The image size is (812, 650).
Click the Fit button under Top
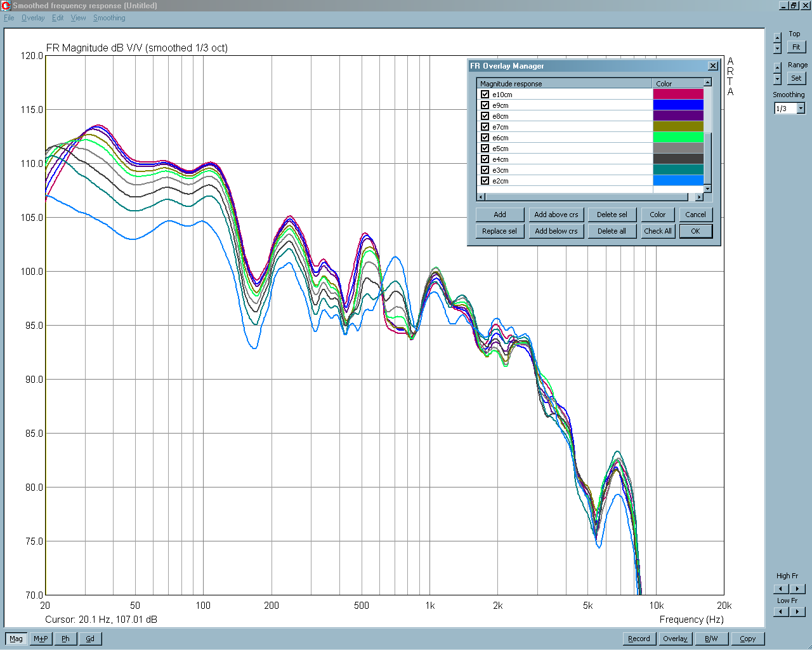tap(796, 47)
